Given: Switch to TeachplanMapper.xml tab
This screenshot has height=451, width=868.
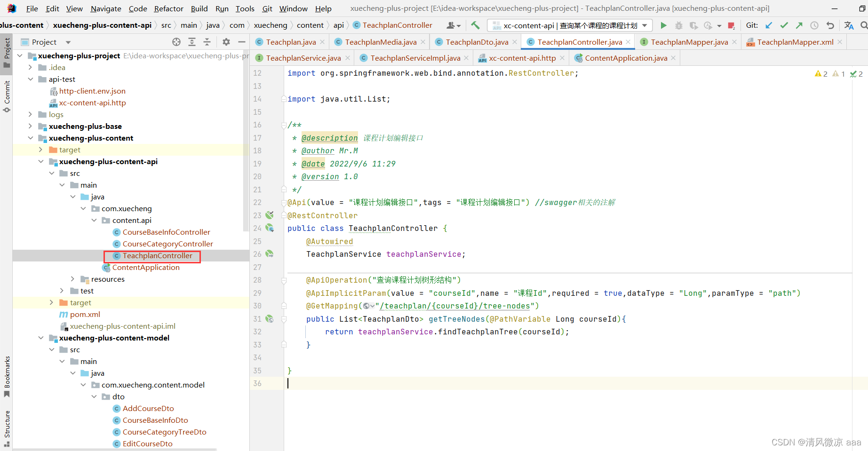Looking at the screenshot, I should [x=796, y=42].
